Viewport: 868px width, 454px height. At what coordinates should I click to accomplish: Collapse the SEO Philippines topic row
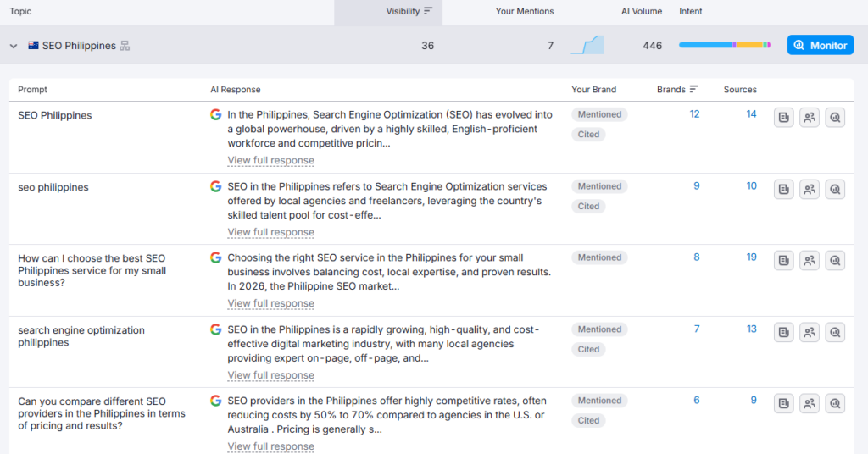(14, 46)
